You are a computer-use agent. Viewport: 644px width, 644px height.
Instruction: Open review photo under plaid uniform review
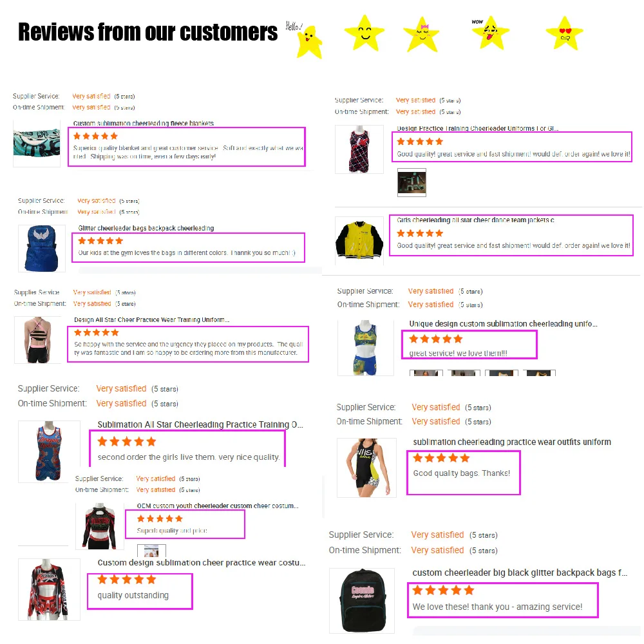(x=412, y=182)
